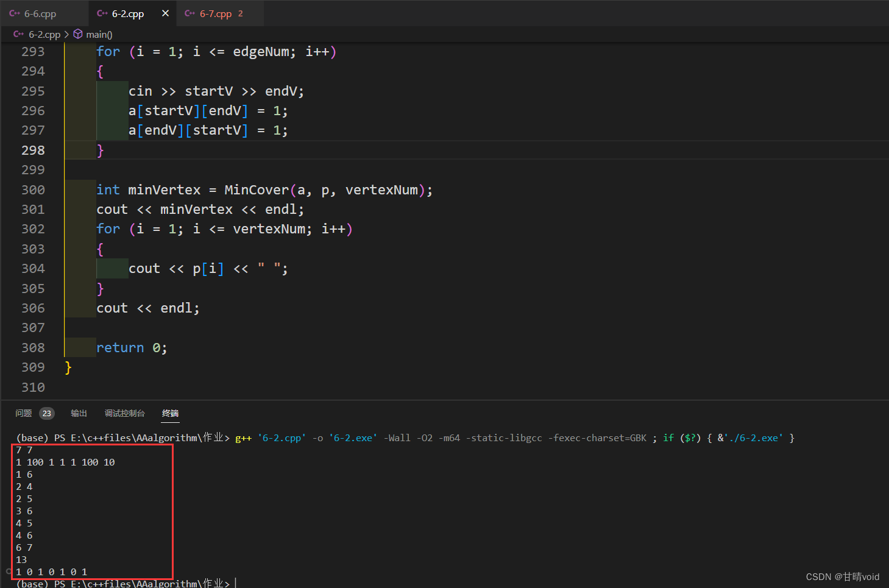Click line number 300 in the gutter
The height and width of the screenshot is (588, 889).
click(x=34, y=190)
